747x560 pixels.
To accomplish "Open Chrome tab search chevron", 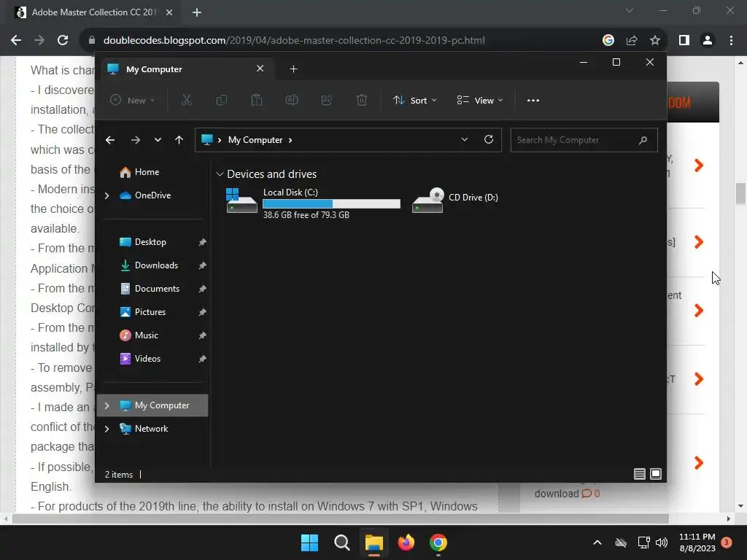I will tap(630, 10).
